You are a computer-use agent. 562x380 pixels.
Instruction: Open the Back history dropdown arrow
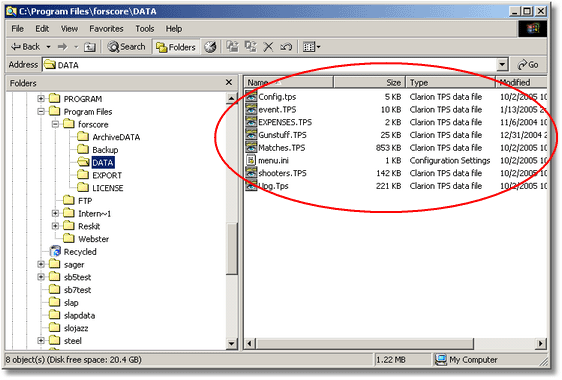click(x=48, y=47)
